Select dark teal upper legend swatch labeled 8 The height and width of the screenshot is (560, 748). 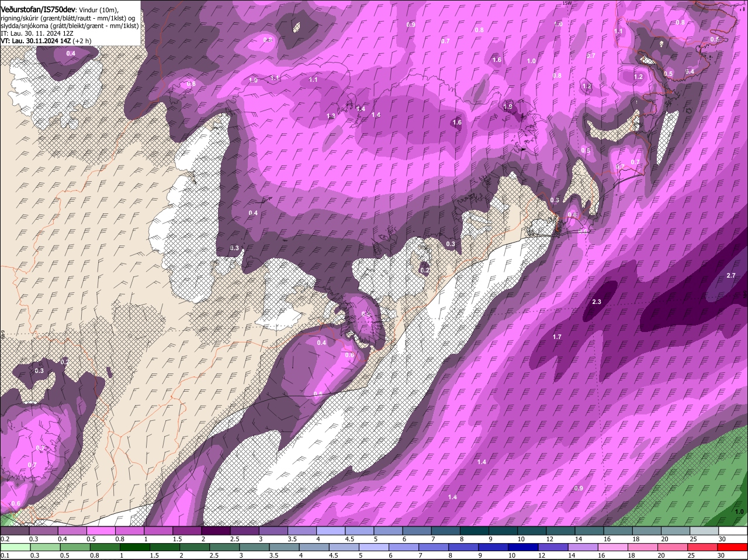(475, 531)
